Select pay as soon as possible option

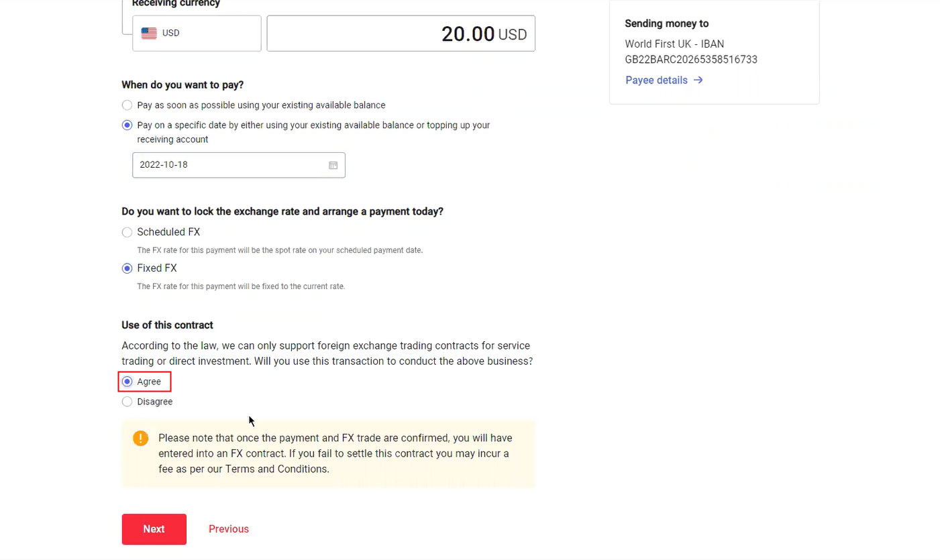point(127,105)
